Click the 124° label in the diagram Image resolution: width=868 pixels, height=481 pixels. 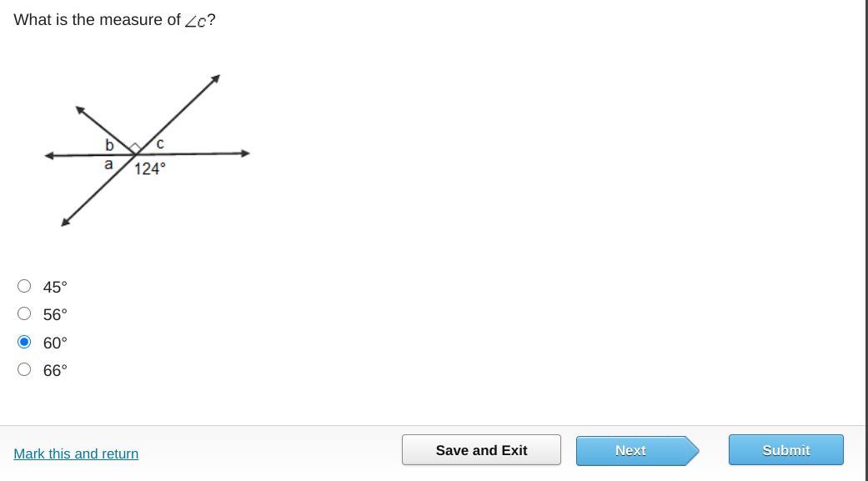click(150, 168)
